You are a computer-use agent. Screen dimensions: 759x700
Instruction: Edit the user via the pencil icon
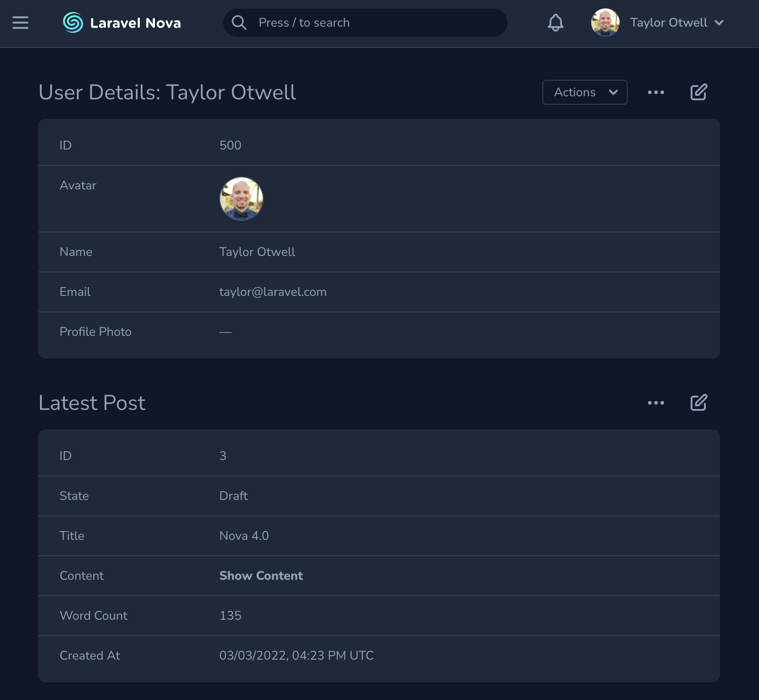[x=698, y=92]
